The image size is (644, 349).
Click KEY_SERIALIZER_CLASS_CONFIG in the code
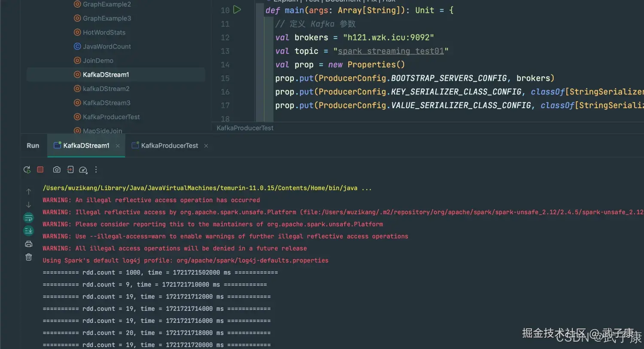[x=456, y=92]
